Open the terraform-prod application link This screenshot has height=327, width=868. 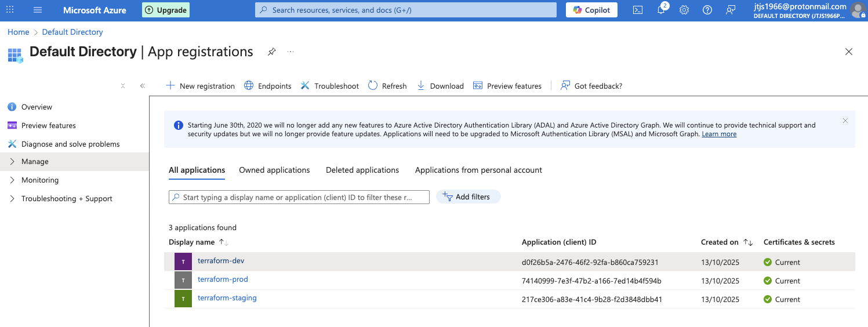coord(223,279)
